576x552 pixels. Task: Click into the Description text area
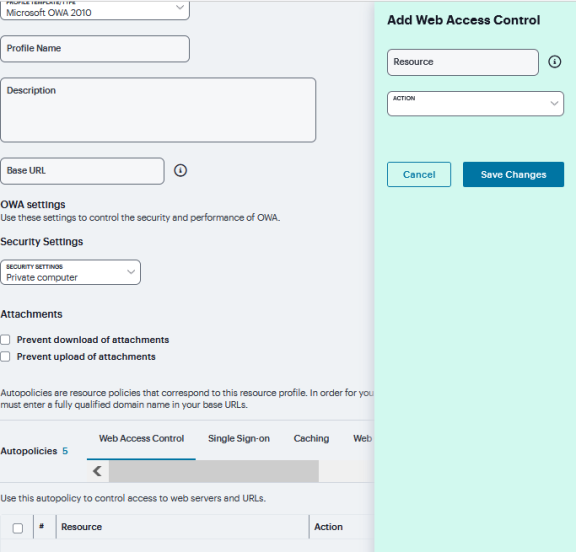pyautogui.click(x=158, y=110)
